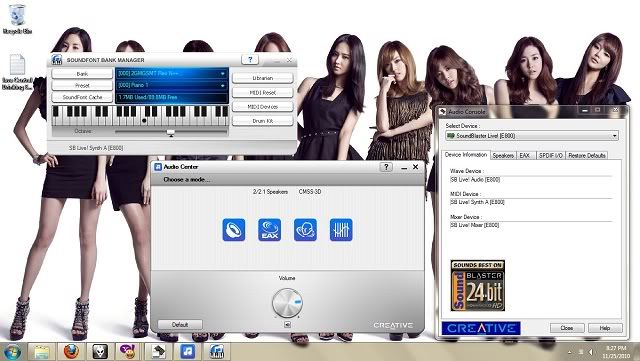640x361 pixels.
Task: Switch to the EAX tab
Action: point(525,156)
